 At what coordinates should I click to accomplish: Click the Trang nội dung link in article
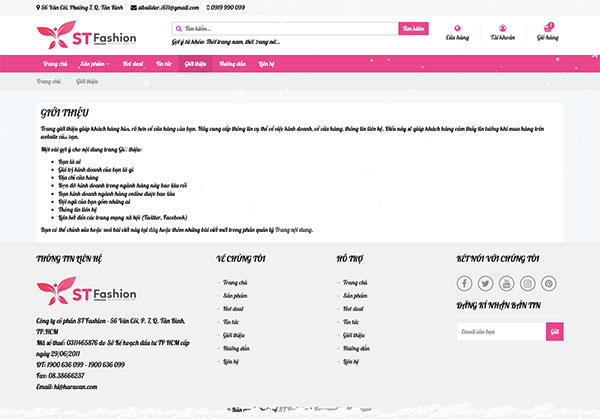(294, 230)
